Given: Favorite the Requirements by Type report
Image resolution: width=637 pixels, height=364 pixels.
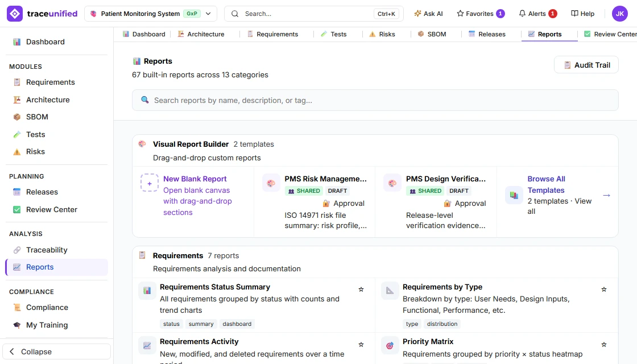Looking at the screenshot, I should pyautogui.click(x=603, y=289).
